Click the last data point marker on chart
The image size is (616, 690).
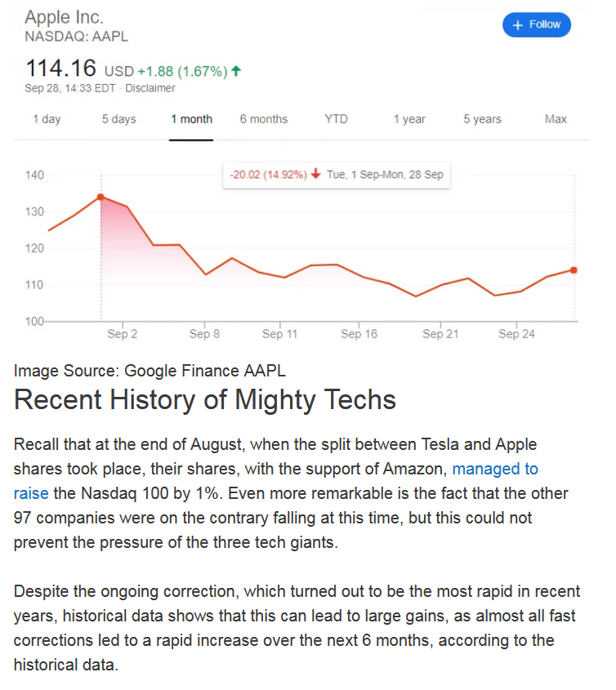[574, 270]
